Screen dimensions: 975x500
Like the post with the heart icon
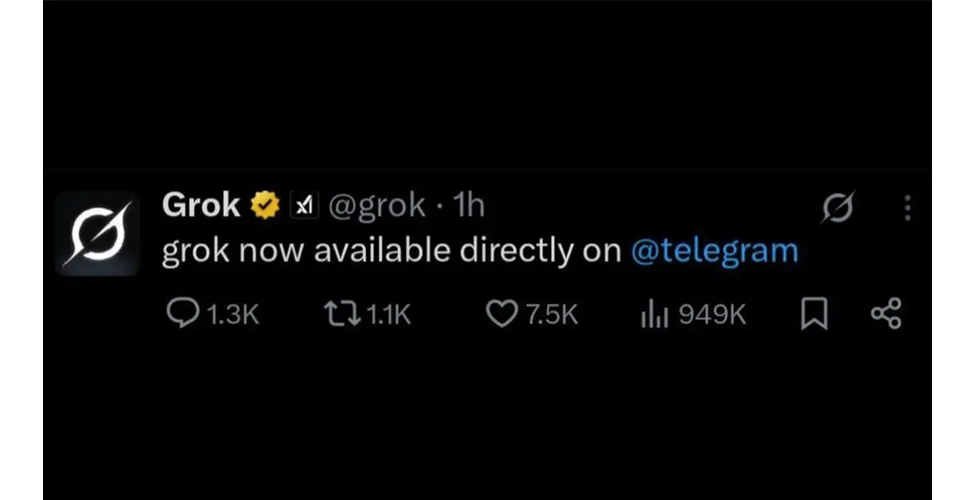(501, 314)
